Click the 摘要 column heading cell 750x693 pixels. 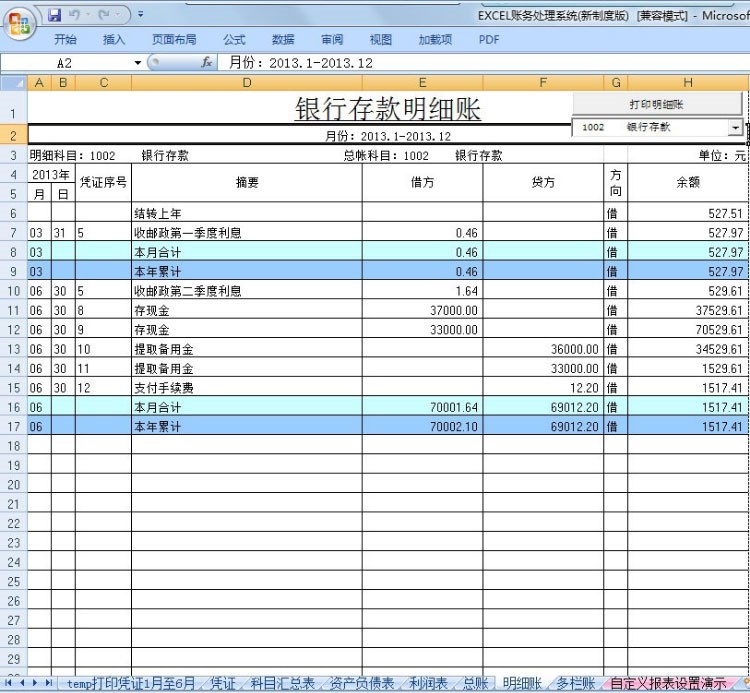pos(247,182)
